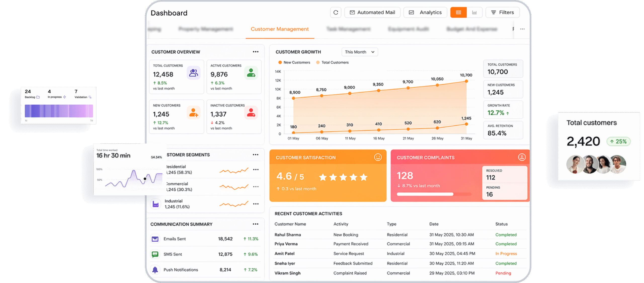Open the Filters button
Image resolution: width=644 pixels, height=283 pixels.
point(502,12)
